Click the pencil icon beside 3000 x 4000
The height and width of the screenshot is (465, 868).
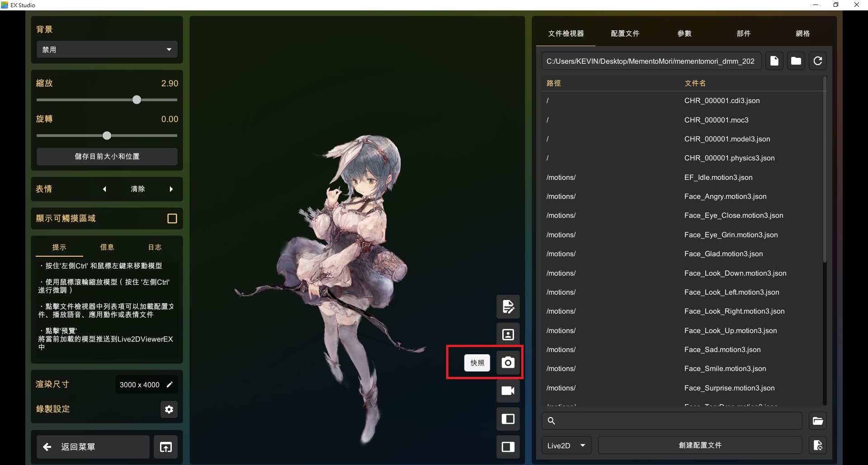point(170,385)
